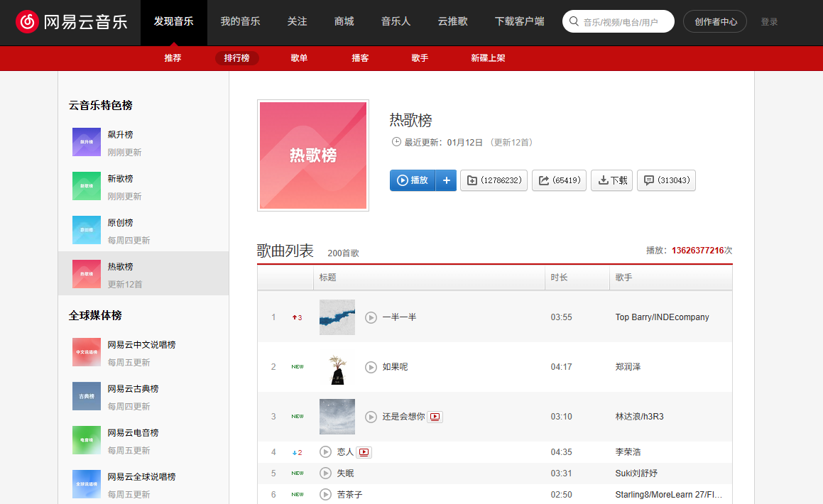The image size is (823, 504).
Task: Click the 创作者中心 button
Action: pos(715,21)
